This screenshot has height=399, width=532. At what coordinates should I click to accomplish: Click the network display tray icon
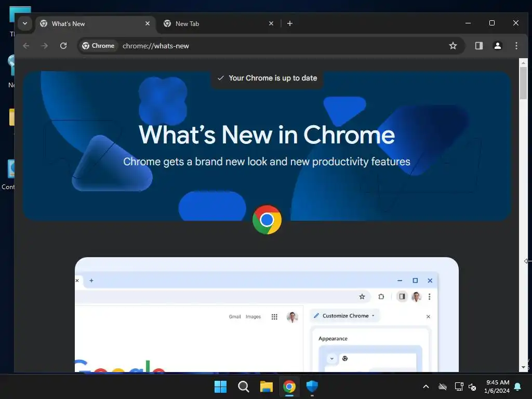[459, 387]
